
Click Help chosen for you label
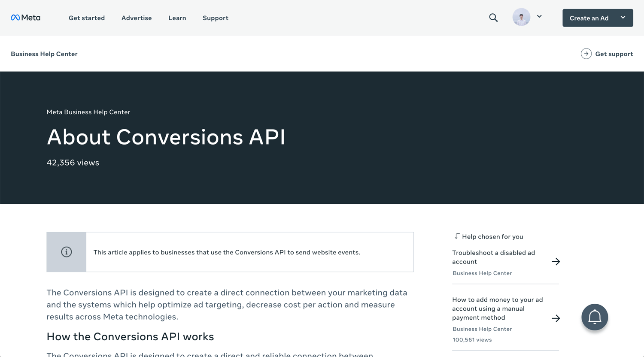coord(492,236)
